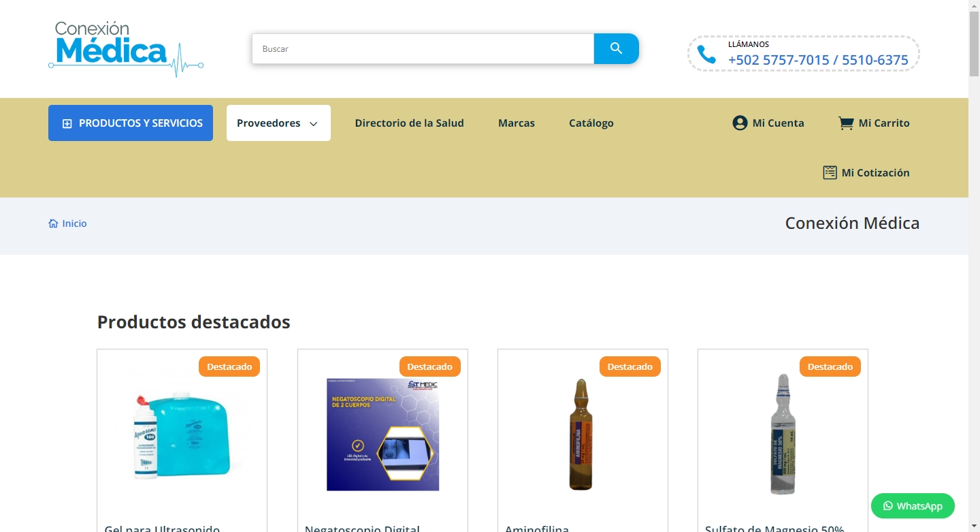Call the number +502 5757-7015 / 5510-6375
This screenshot has width=980, height=532.
[x=818, y=60]
